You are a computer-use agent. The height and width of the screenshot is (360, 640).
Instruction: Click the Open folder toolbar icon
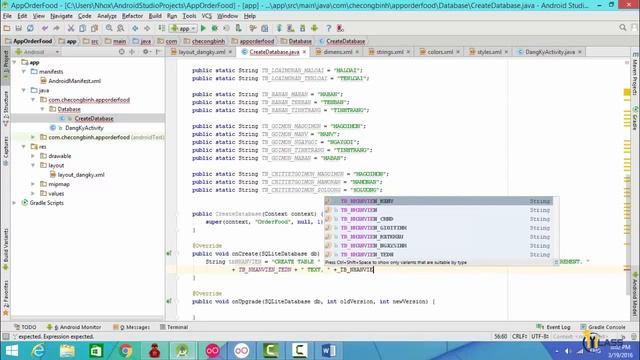pyautogui.click(x=7, y=28)
